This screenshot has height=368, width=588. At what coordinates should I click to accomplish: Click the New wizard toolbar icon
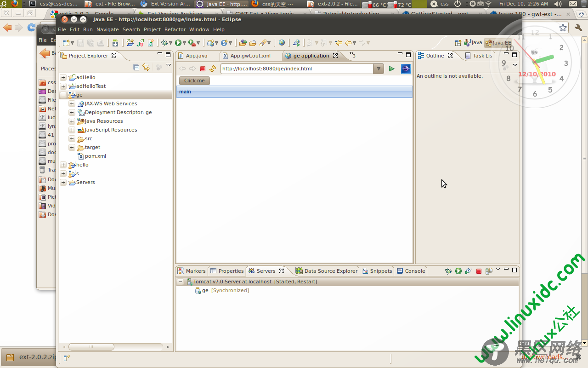(66, 43)
